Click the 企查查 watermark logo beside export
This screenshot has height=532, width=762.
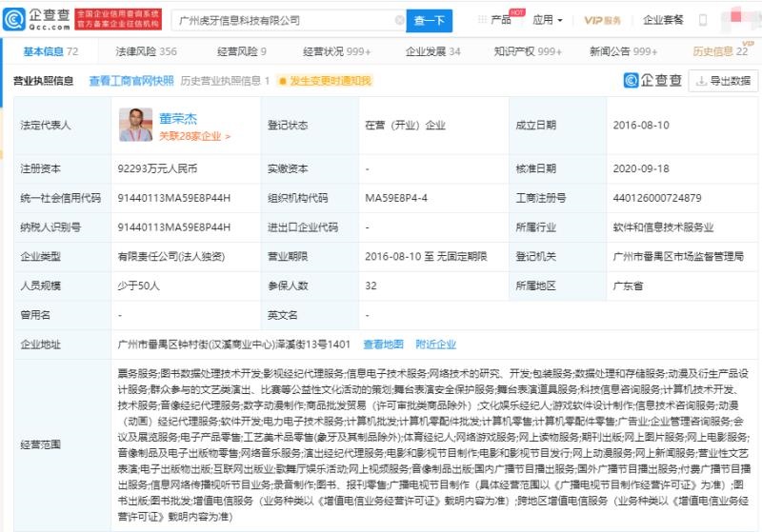[653, 81]
